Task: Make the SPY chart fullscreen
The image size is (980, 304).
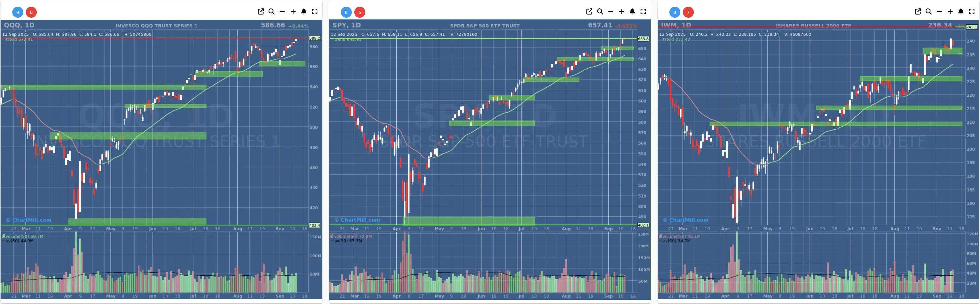Action: pos(643,12)
